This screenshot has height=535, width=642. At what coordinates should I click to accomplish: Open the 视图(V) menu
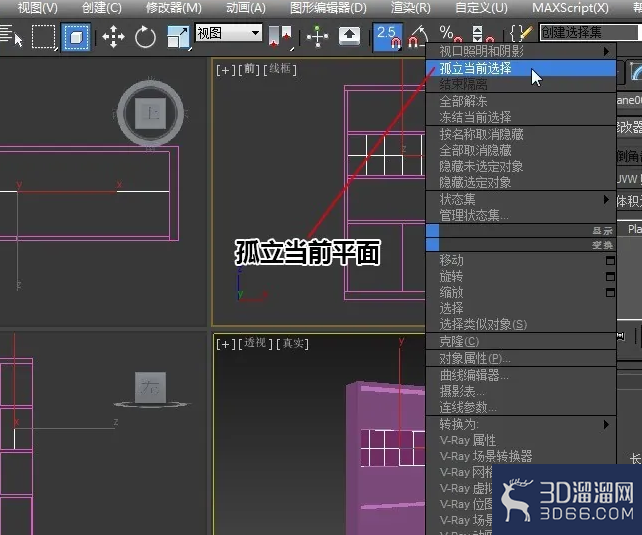coord(38,7)
